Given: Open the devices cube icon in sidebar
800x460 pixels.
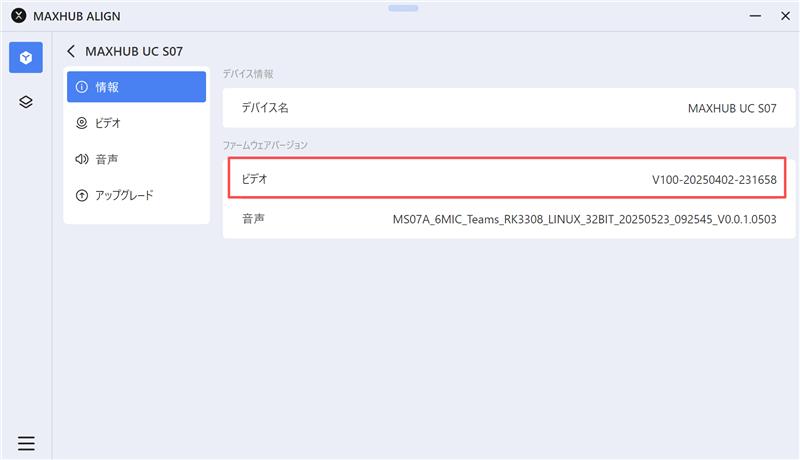Looking at the screenshot, I should click(x=26, y=58).
